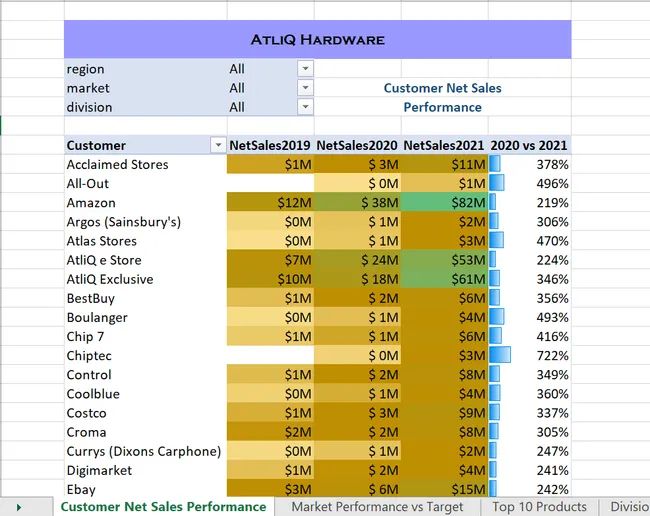Select the AtliQ e Store customer cell
Viewport: 650px width, 516px height.
(x=146, y=260)
